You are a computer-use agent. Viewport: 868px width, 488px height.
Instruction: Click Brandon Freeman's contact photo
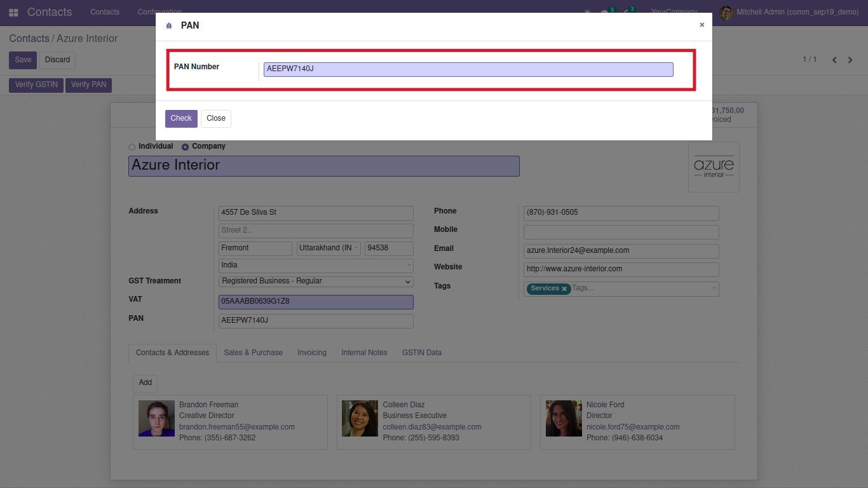coord(156,418)
